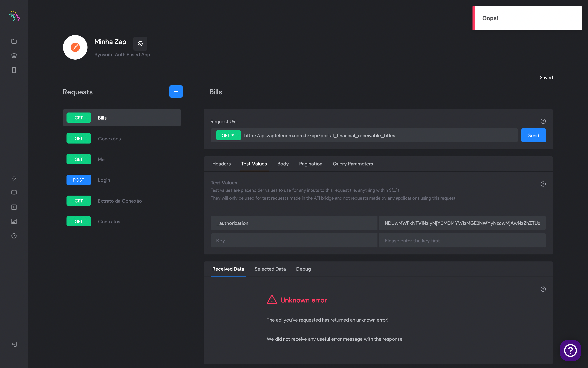The image size is (588, 368).
Task: Add a new request with plus button
Action: pyautogui.click(x=176, y=91)
